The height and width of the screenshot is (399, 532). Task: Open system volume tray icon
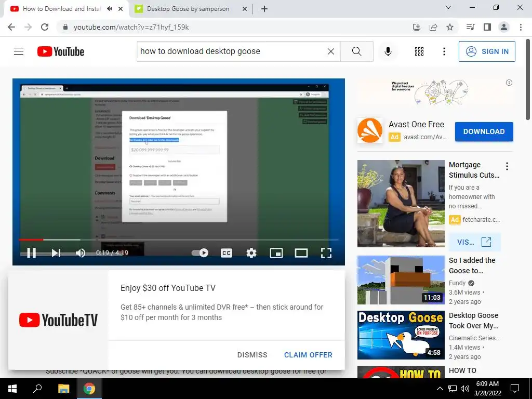[x=465, y=389]
